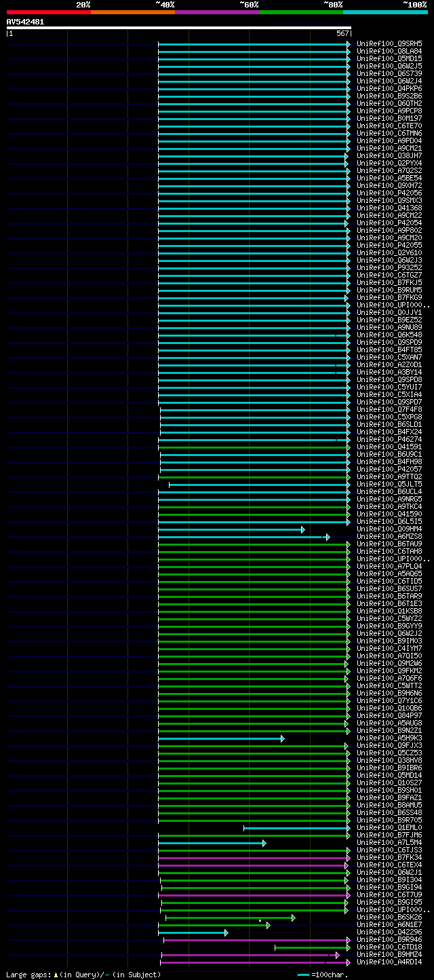Select hit label UniRef100_C6TEX4
Viewport: 434px width, 980px height.
point(389,865)
